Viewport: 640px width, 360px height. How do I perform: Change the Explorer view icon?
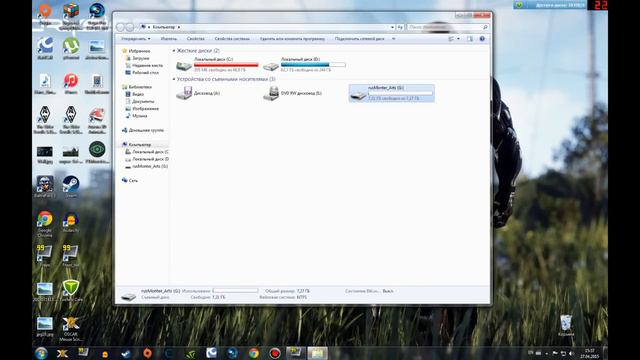tap(451, 39)
